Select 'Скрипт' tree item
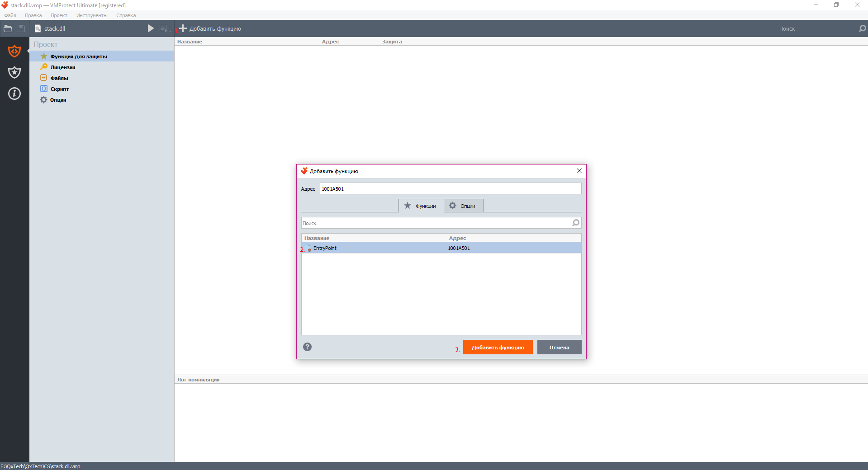Screen dimensions: 868x470 point(102,89)
